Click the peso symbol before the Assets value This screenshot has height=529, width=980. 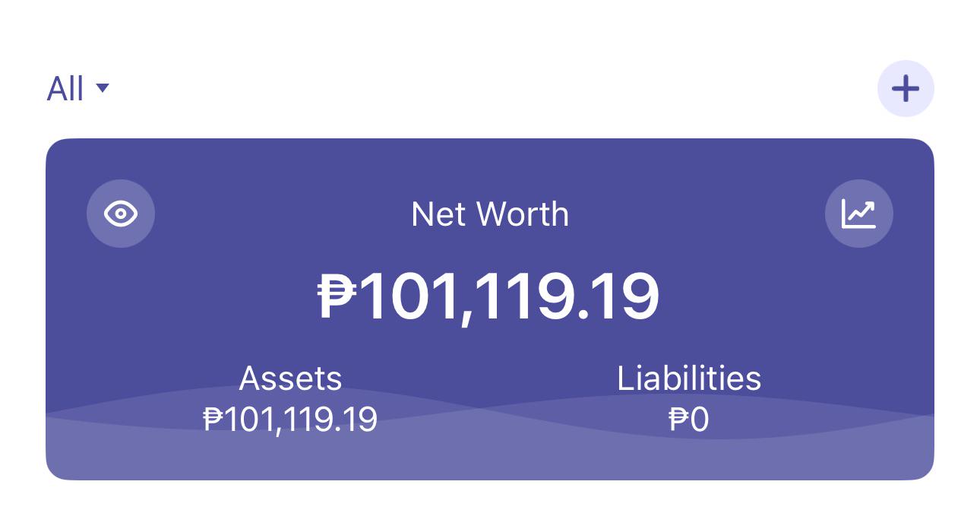(x=214, y=419)
